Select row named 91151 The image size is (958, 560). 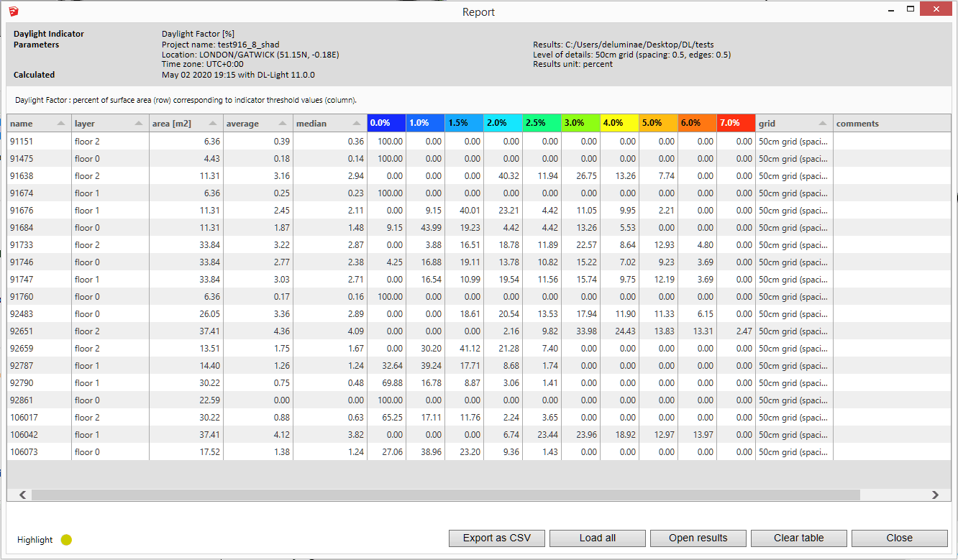click(479, 142)
